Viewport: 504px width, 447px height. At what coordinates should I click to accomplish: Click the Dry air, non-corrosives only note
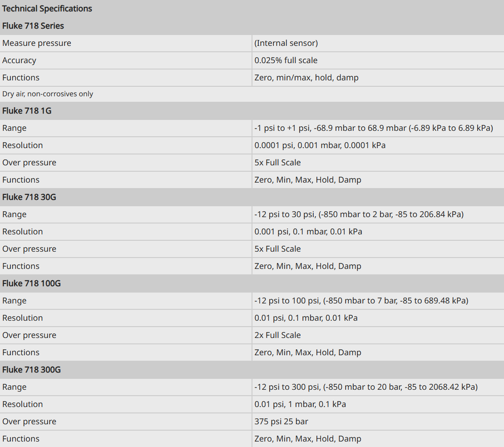(48, 94)
